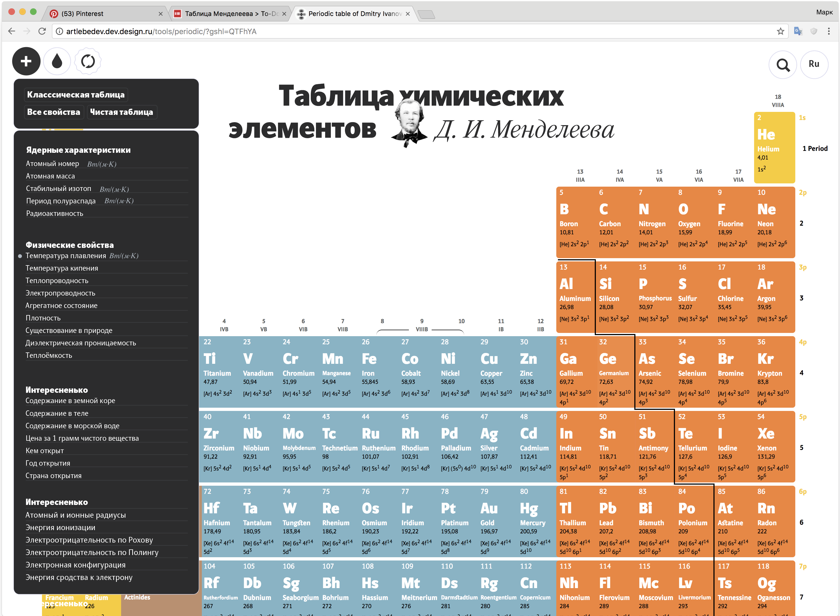
Task: Reload the page in the browser
Action: pyautogui.click(x=42, y=31)
